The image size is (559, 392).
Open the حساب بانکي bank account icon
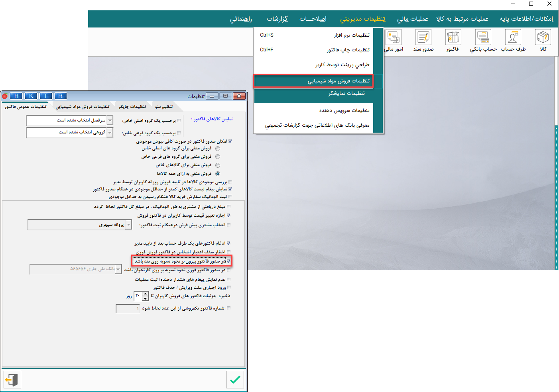point(483,40)
